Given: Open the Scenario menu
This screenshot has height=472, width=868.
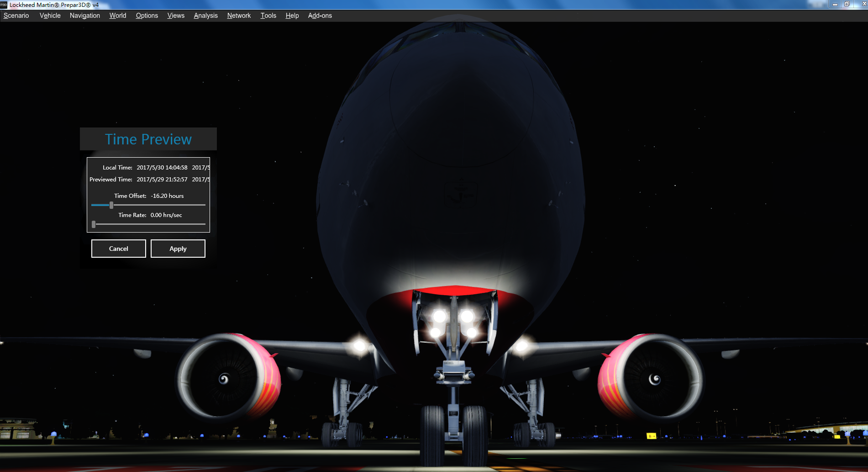Looking at the screenshot, I should tap(16, 16).
